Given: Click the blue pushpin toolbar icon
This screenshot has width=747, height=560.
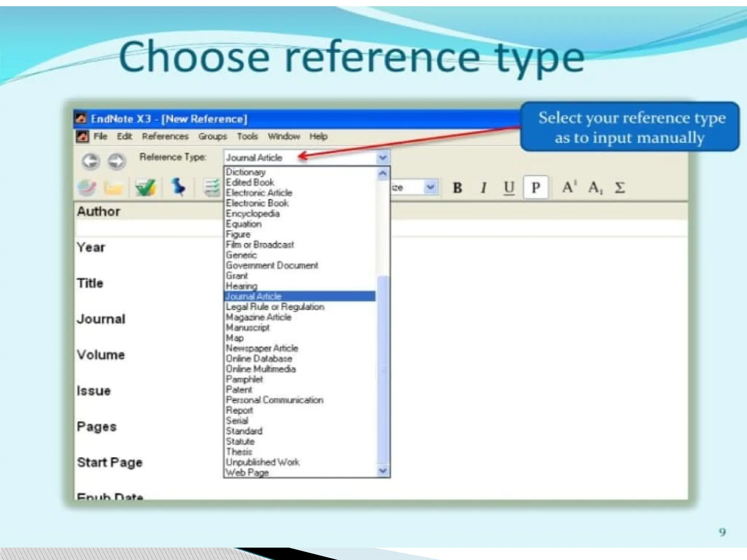Looking at the screenshot, I should point(178,187).
